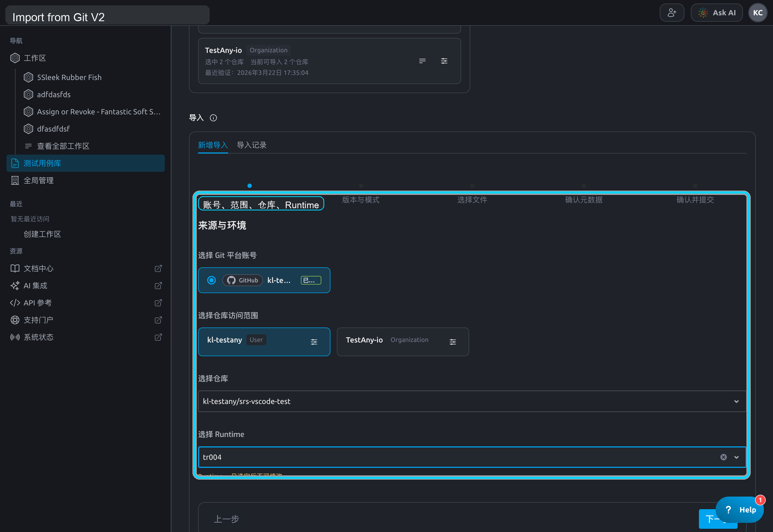Switch to the 导入记录 tab
This screenshot has width=773, height=532.
pos(251,145)
